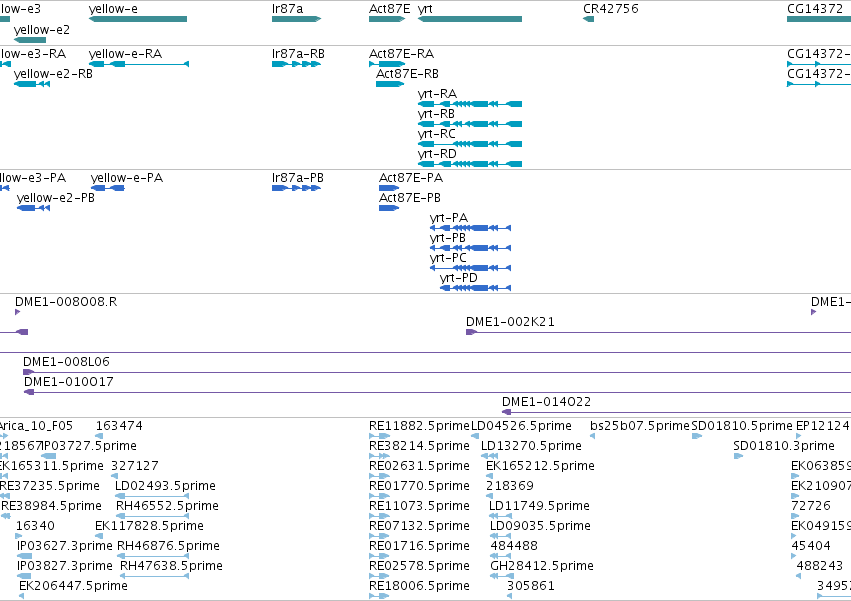Select the RE18006.5prime EST
851x601 pixels.
tap(420, 586)
